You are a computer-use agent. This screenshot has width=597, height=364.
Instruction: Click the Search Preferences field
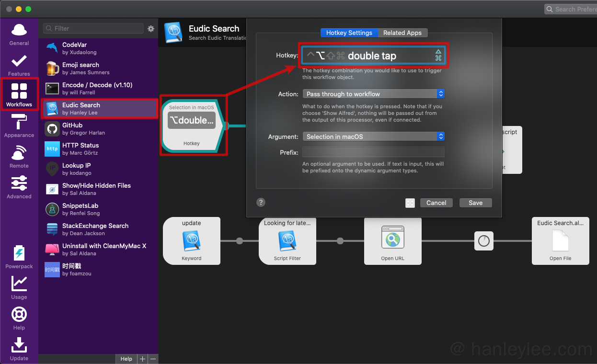coord(571,9)
